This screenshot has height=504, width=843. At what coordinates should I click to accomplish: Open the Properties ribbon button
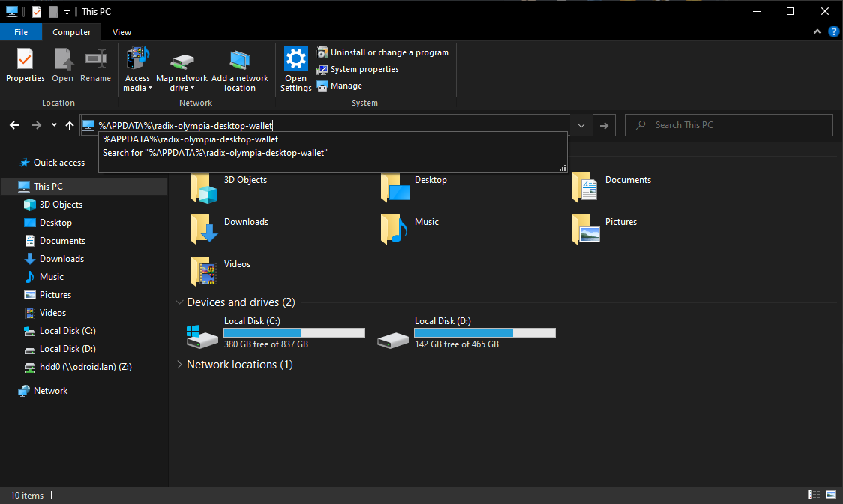(x=25, y=65)
